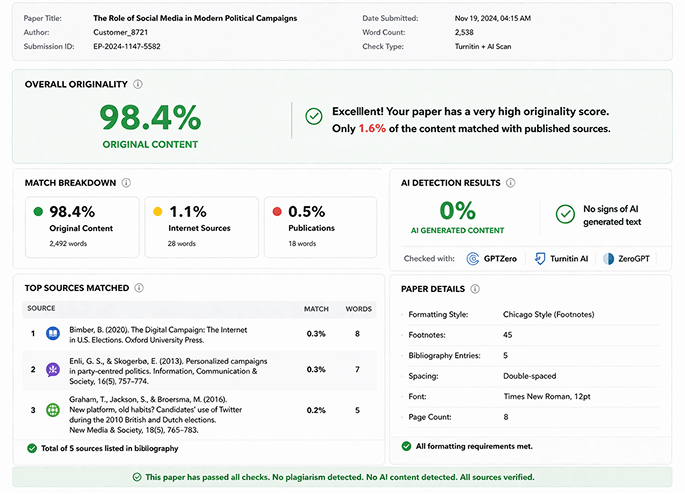
Task: Click green checkmark beside Excellent message
Action: tap(314, 120)
